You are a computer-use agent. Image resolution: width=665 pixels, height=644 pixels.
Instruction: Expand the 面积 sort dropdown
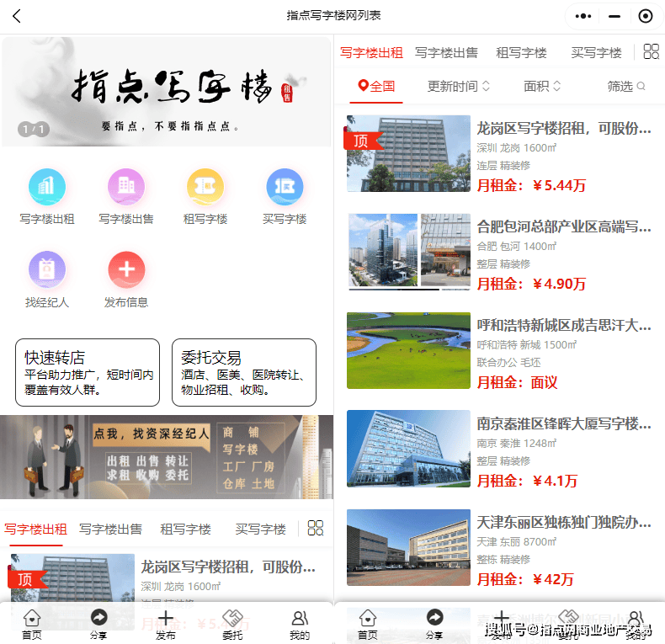[x=542, y=86]
